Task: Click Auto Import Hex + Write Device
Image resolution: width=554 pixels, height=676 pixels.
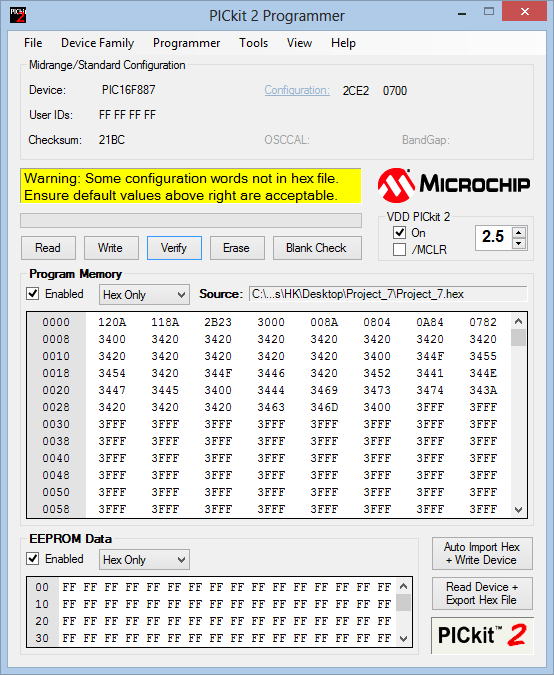Action: point(482,554)
